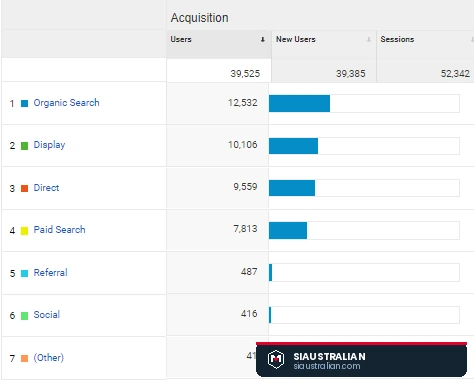Screen dimensions: 474x384
Task: Click the orange-red swatch beside Direct
Action: pos(24,188)
